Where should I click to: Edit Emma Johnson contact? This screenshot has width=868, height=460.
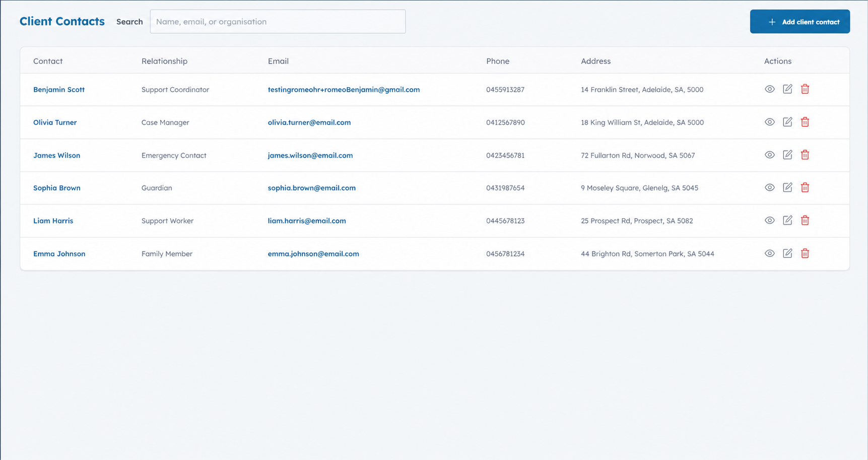787,253
